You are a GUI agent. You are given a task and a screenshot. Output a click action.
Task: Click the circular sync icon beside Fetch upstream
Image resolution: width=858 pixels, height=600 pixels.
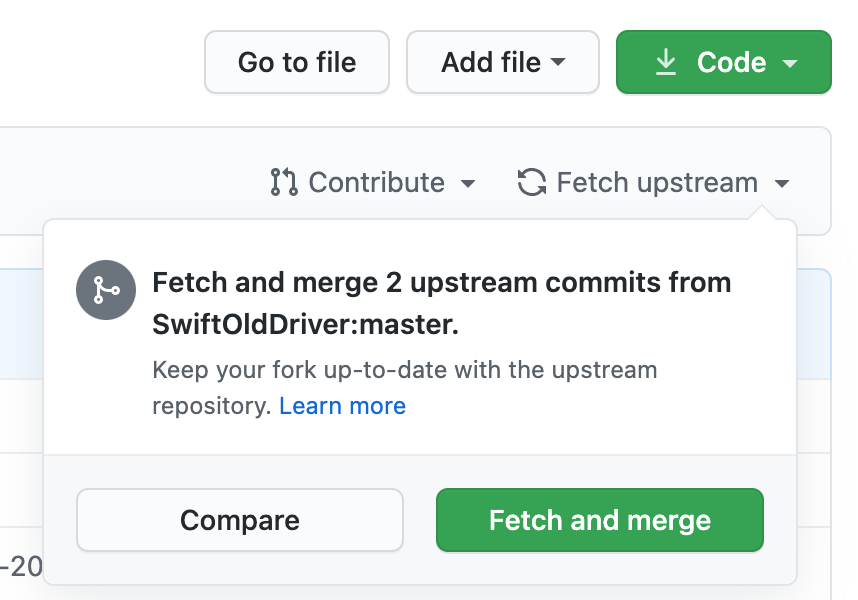pyautogui.click(x=532, y=182)
